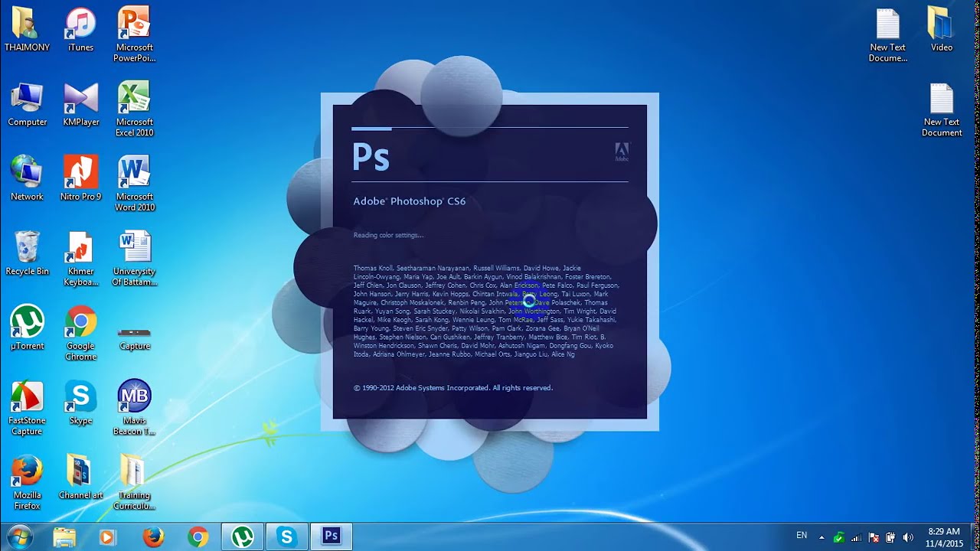This screenshot has width=980, height=551.
Task: Click the 'Reading color settings...' status text
Action: pos(388,235)
